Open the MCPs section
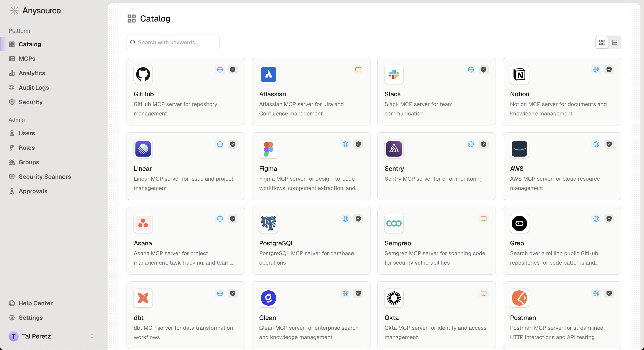644x350 pixels. click(x=27, y=59)
